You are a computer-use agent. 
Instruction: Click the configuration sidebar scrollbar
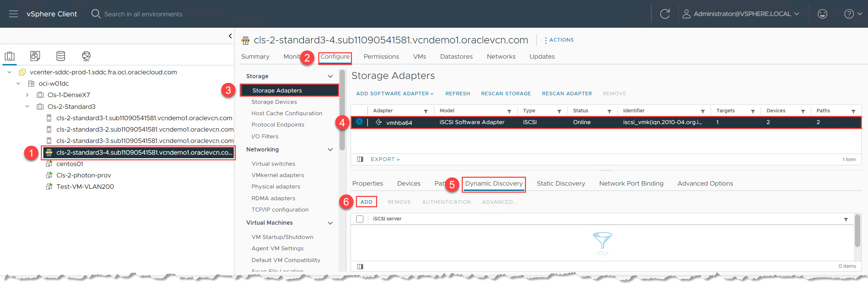(342, 110)
